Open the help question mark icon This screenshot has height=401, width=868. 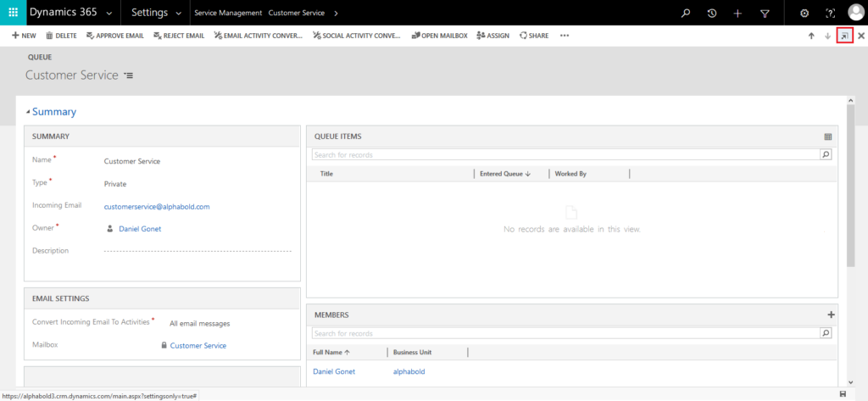click(x=831, y=14)
